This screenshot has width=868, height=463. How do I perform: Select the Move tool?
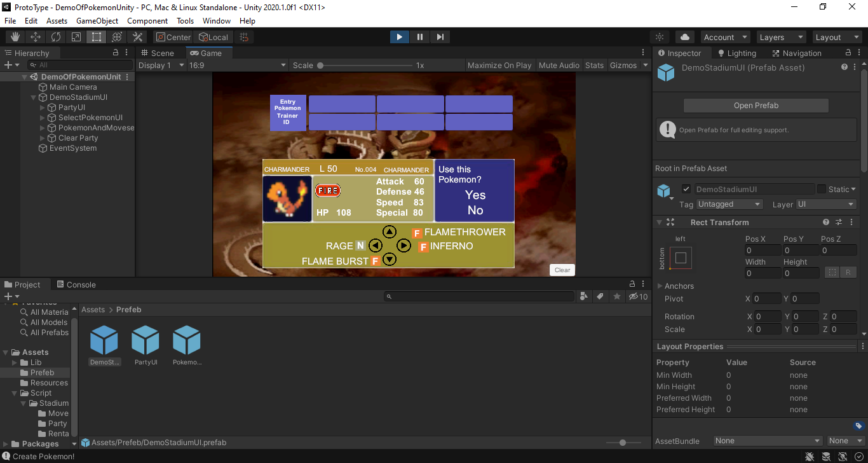[x=36, y=37]
